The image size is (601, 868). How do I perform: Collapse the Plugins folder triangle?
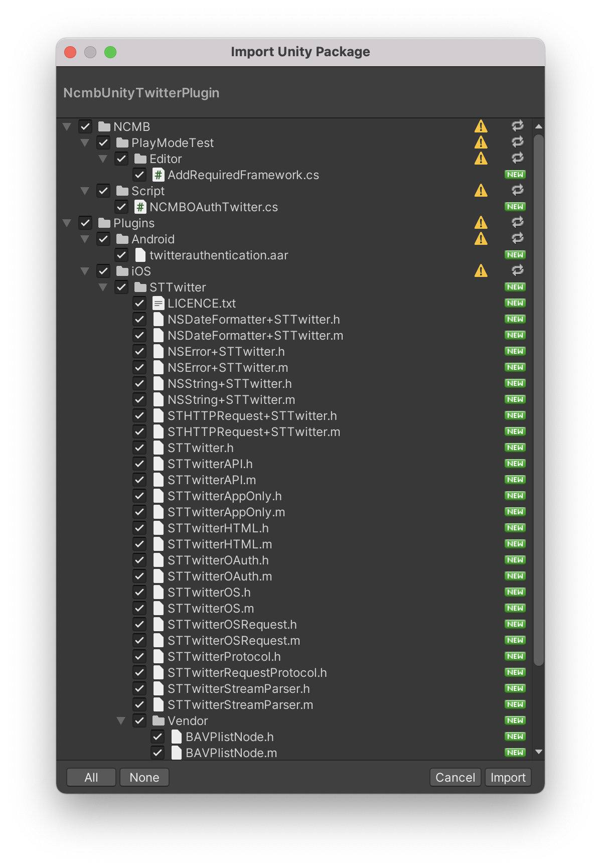(x=67, y=223)
